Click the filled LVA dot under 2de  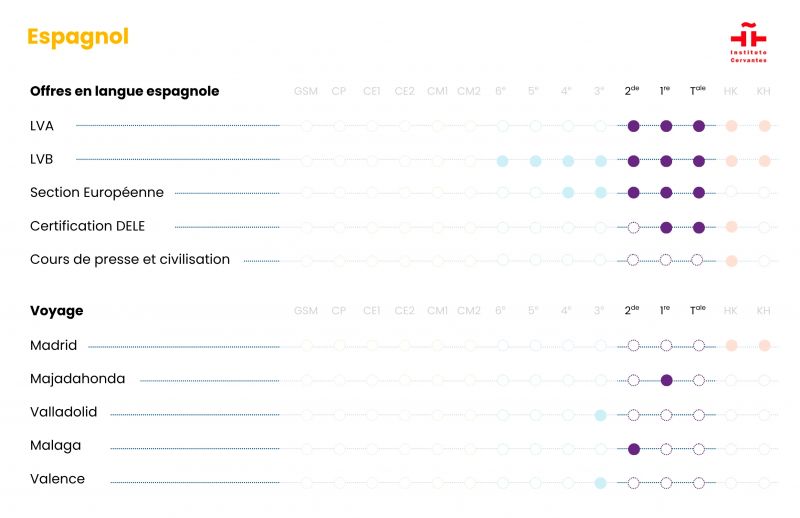pyautogui.click(x=633, y=126)
